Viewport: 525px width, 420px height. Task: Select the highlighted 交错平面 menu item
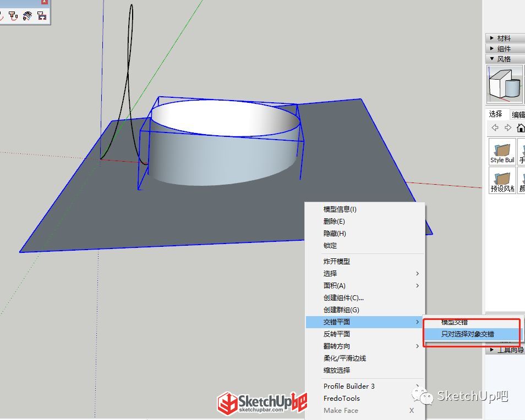tap(365, 322)
